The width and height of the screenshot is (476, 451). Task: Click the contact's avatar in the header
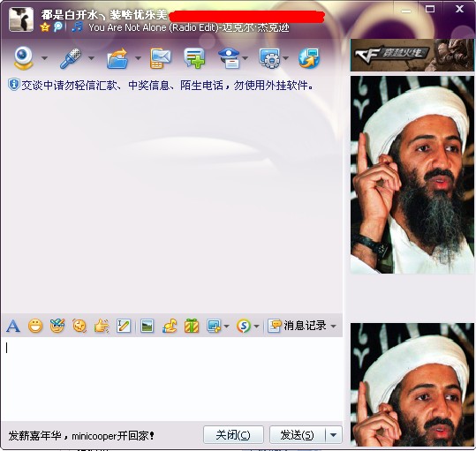click(21, 19)
